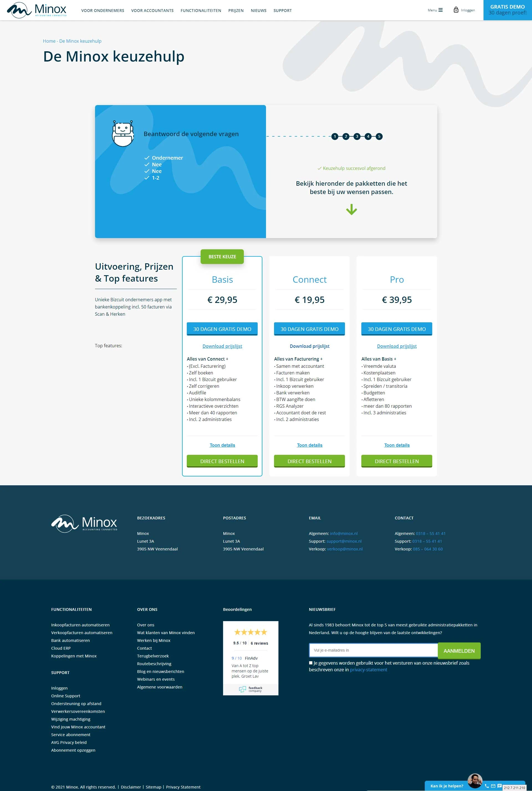532x791 pixels.
Task: Expand Toon details for Basis pakket
Action: (x=221, y=445)
